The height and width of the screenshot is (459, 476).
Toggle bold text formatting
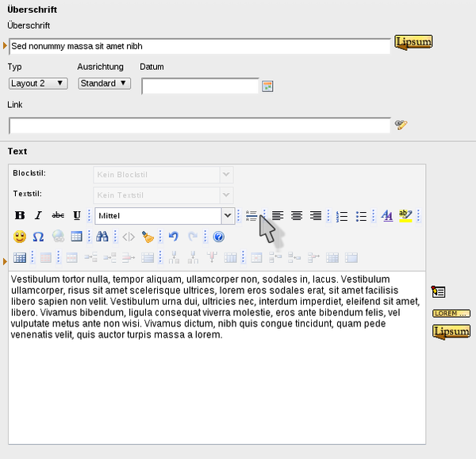(x=20, y=215)
